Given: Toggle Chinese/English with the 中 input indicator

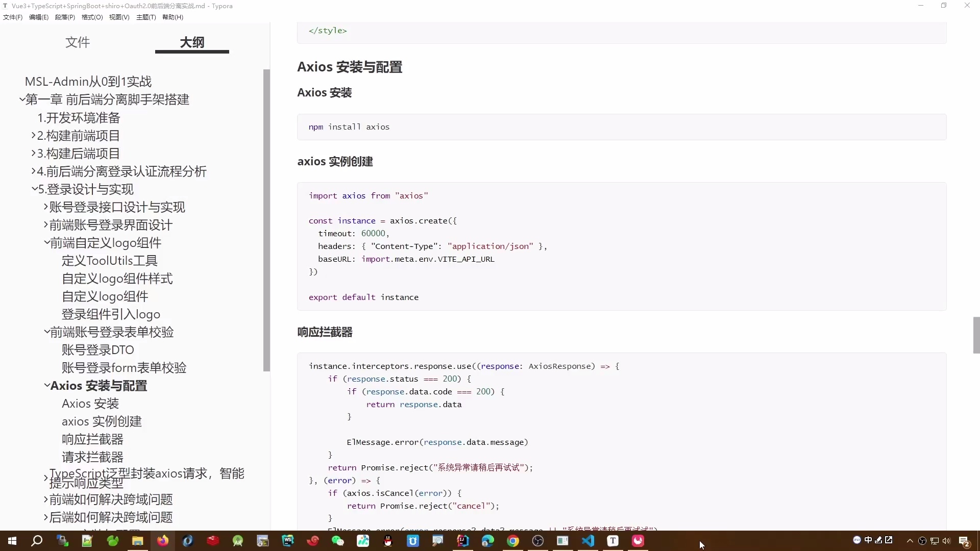Looking at the screenshot, I should tap(868, 540).
